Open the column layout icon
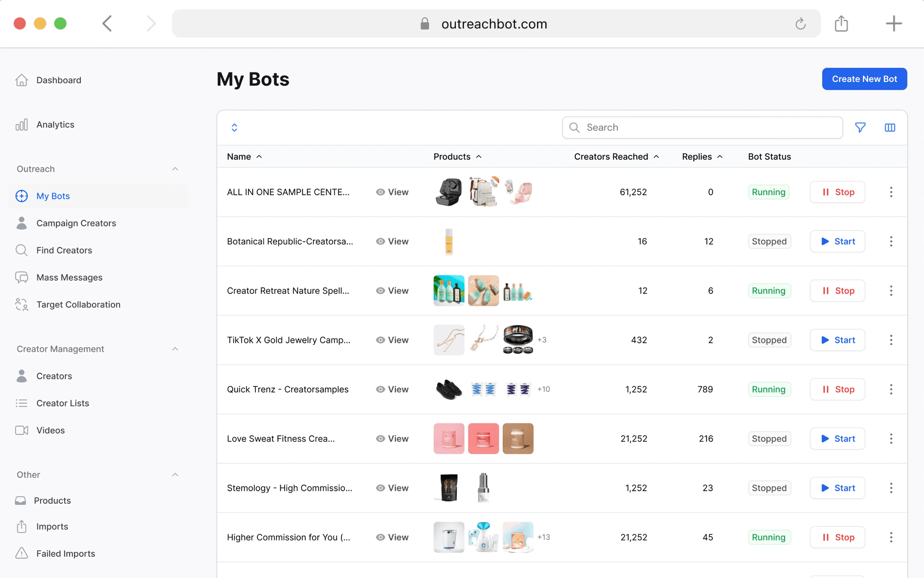Screen dimensions: 924x578 tap(890, 127)
